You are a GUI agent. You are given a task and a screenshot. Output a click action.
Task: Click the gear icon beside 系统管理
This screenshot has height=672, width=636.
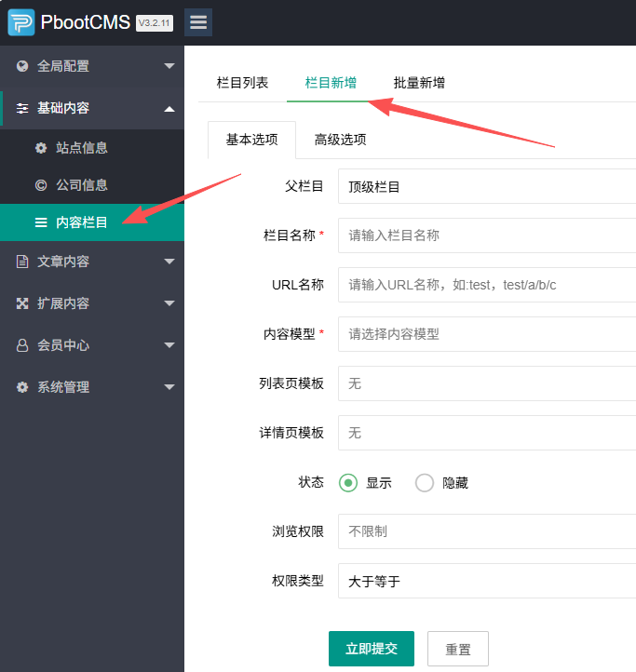tap(22, 387)
